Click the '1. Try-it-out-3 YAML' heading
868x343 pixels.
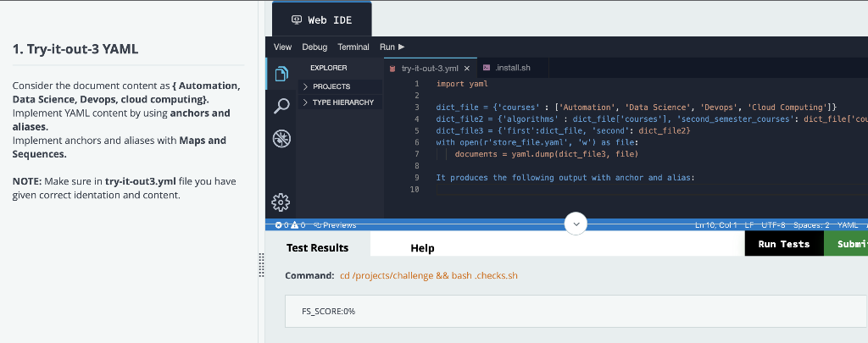click(75, 49)
